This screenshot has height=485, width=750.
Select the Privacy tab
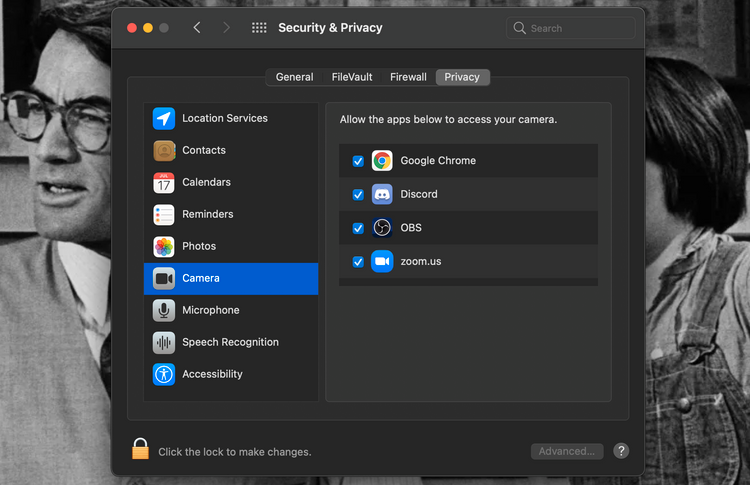pyautogui.click(x=462, y=77)
